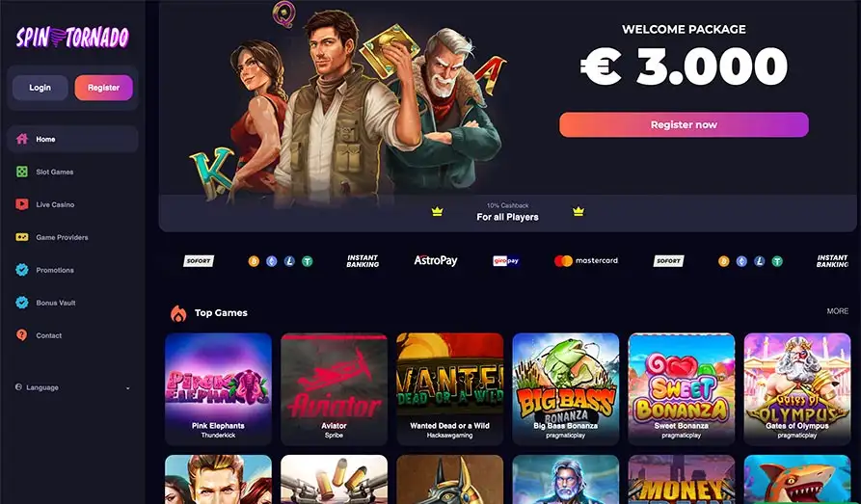Click the flame icon beside Top Games
861x504 pixels.
178,313
